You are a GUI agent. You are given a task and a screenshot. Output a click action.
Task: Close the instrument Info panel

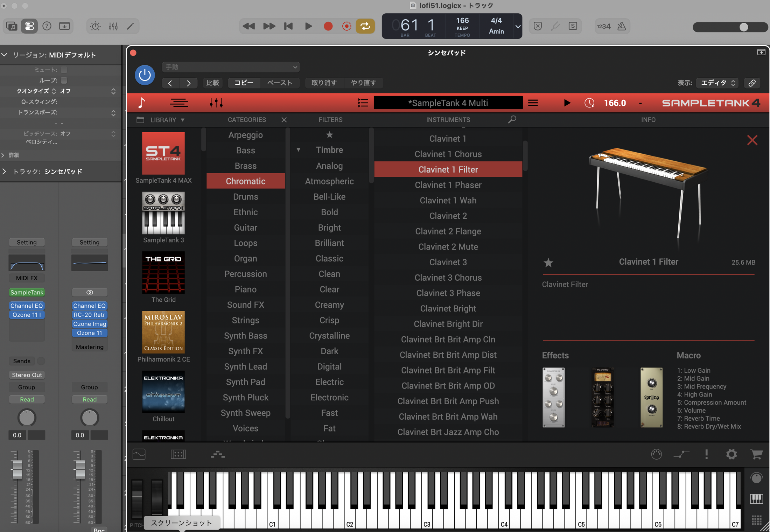pyautogui.click(x=752, y=140)
